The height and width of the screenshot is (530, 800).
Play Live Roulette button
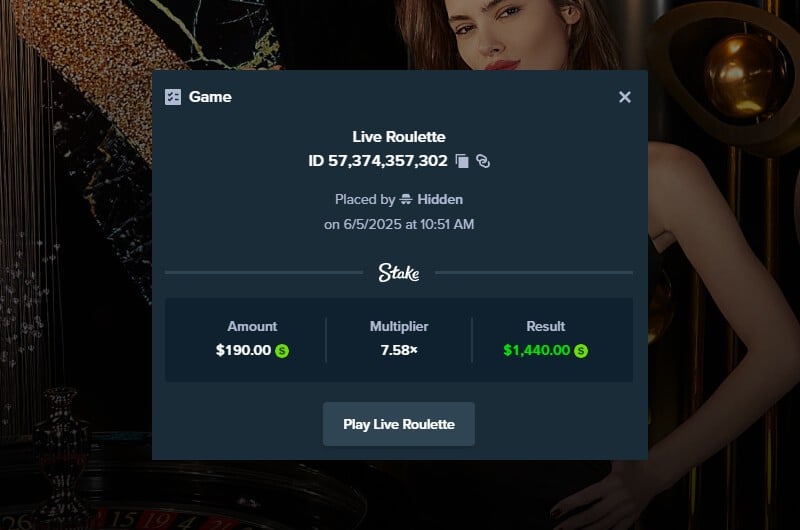coord(398,424)
